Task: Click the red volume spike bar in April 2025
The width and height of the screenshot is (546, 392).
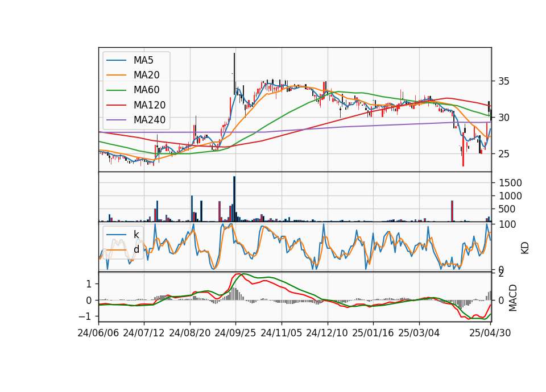Action: pos(452,211)
